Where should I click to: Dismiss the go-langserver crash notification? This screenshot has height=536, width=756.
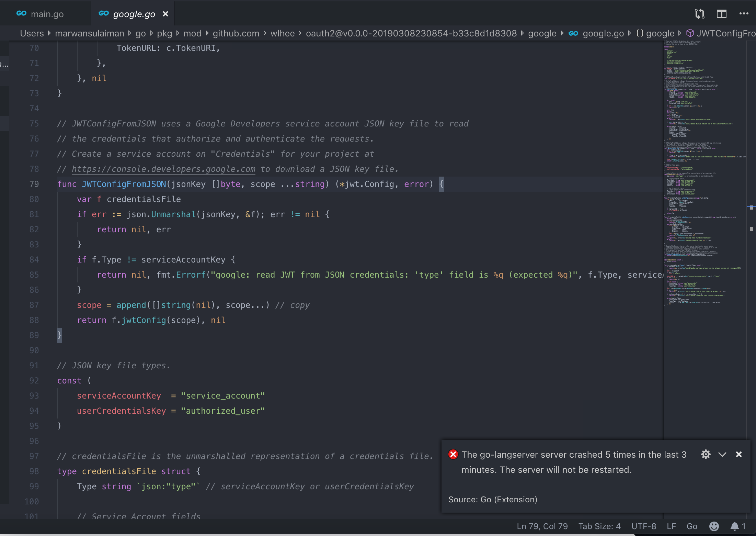pyautogui.click(x=739, y=454)
